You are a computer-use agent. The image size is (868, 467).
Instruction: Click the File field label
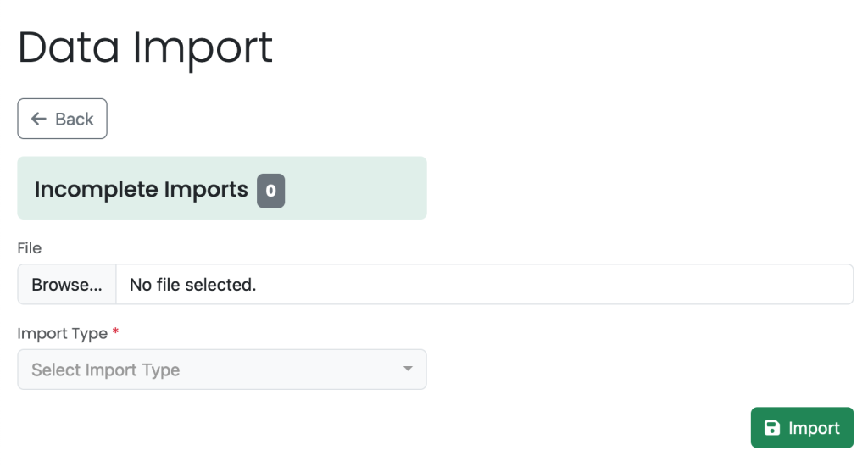(30, 247)
